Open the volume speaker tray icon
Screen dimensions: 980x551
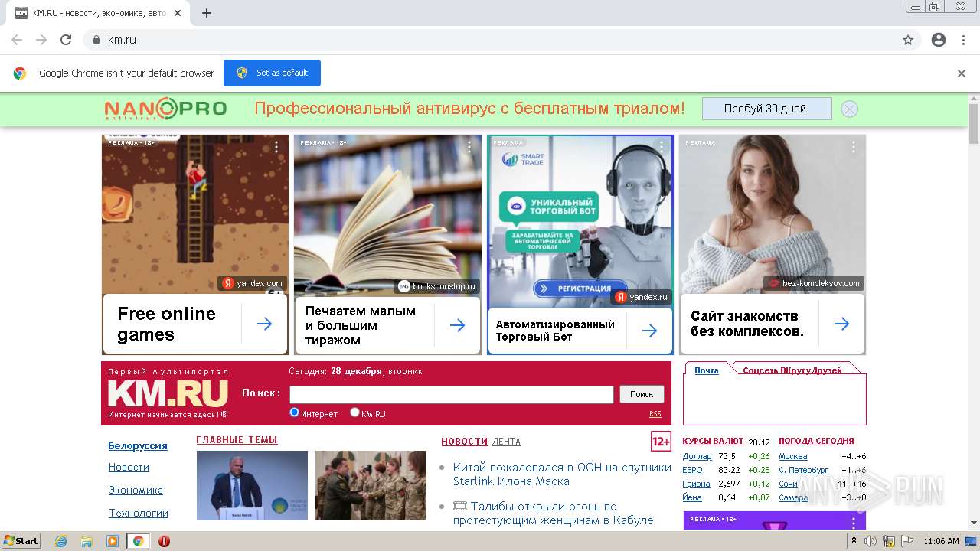tap(871, 541)
